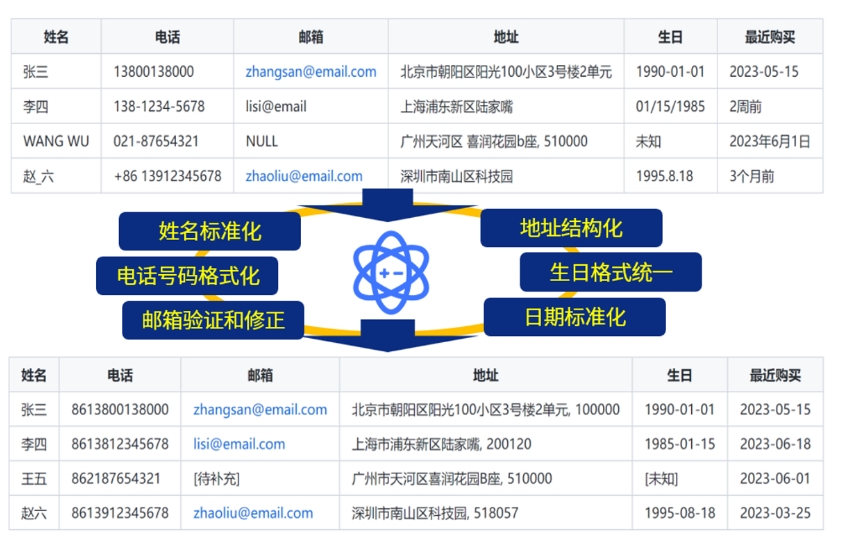841x544 pixels.
Task: Open zhaoliu@email.com link in bottom table
Action: [253, 513]
